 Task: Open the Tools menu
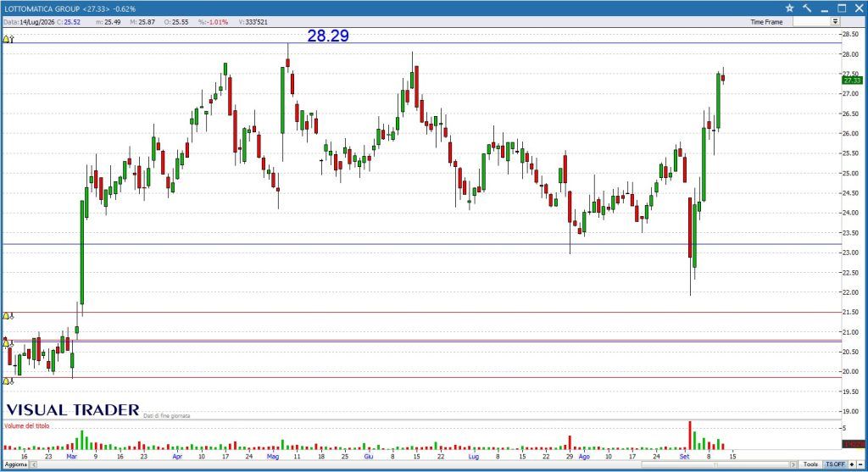pyautogui.click(x=810, y=464)
